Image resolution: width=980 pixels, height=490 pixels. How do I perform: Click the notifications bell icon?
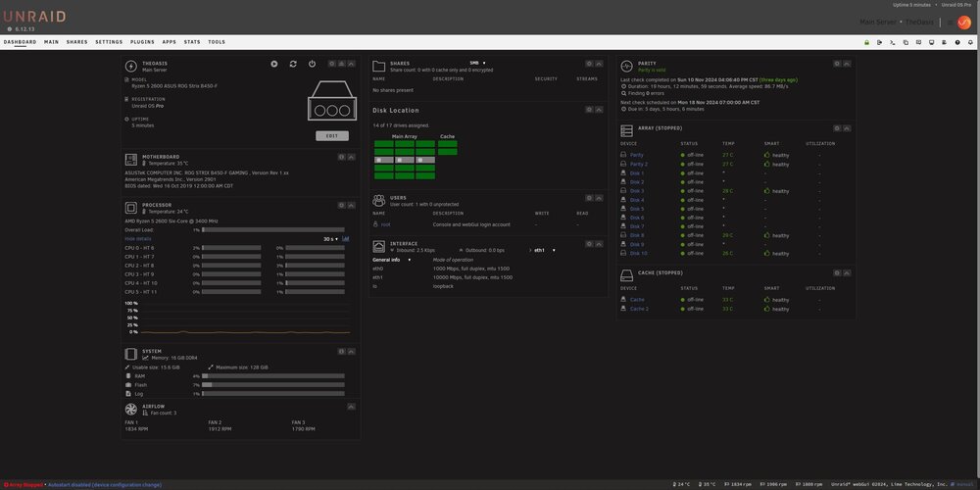(x=970, y=42)
